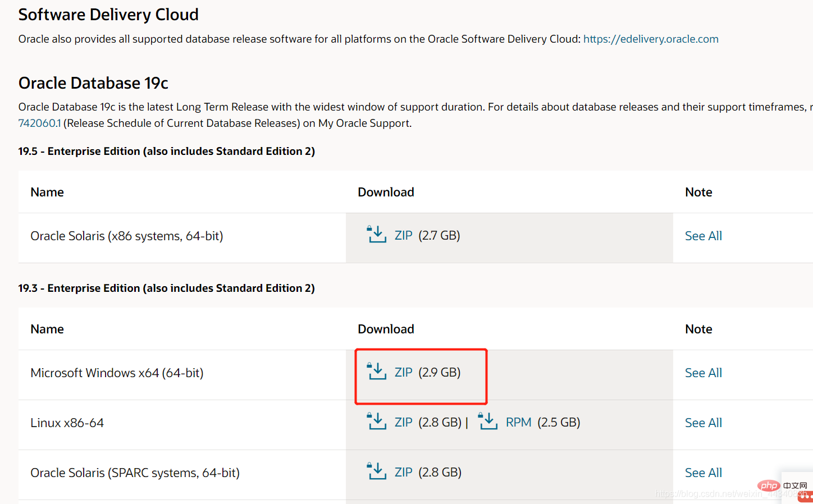Screen dimensions: 813x504
Task: Click the '(2.8 GB)' size in Linux row
Action: (440, 422)
